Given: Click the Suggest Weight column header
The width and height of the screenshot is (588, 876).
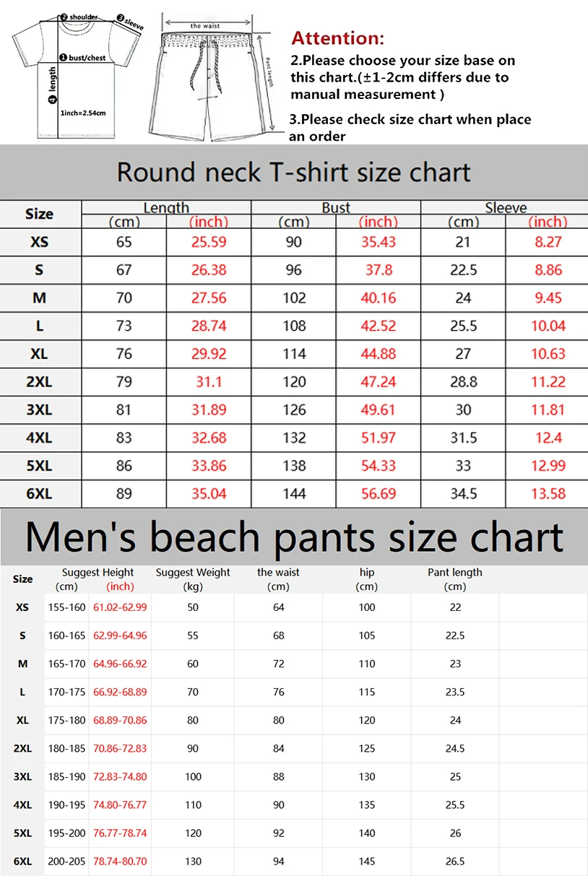Looking at the screenshot, I should pyautogui.click(x=193, y=573).
